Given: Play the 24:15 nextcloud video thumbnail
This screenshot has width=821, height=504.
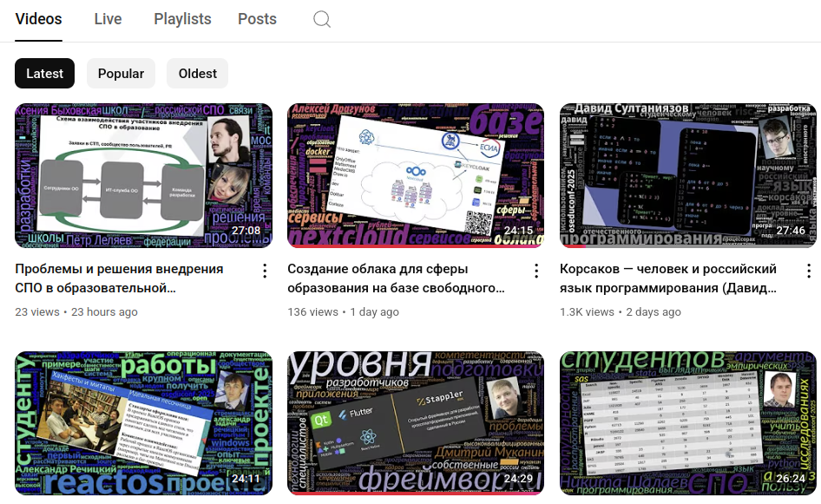Looking at the screenshot, I should click(x=415, y=175).
